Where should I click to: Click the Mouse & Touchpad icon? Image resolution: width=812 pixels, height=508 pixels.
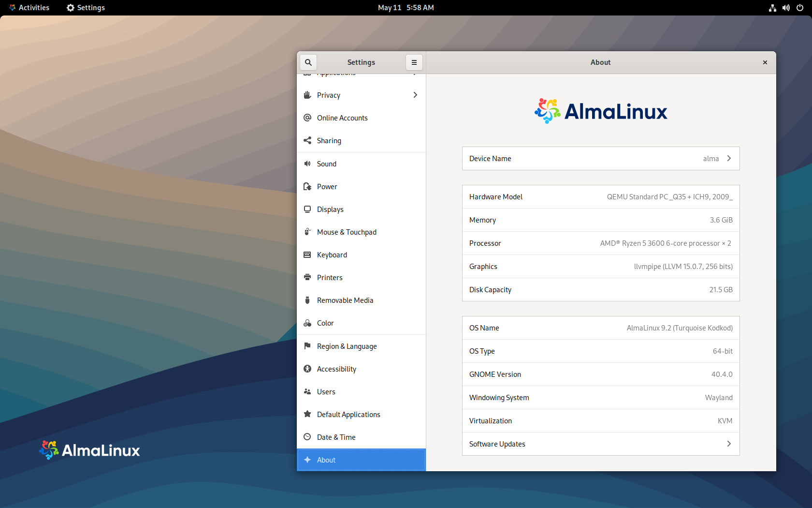(307, 232)
